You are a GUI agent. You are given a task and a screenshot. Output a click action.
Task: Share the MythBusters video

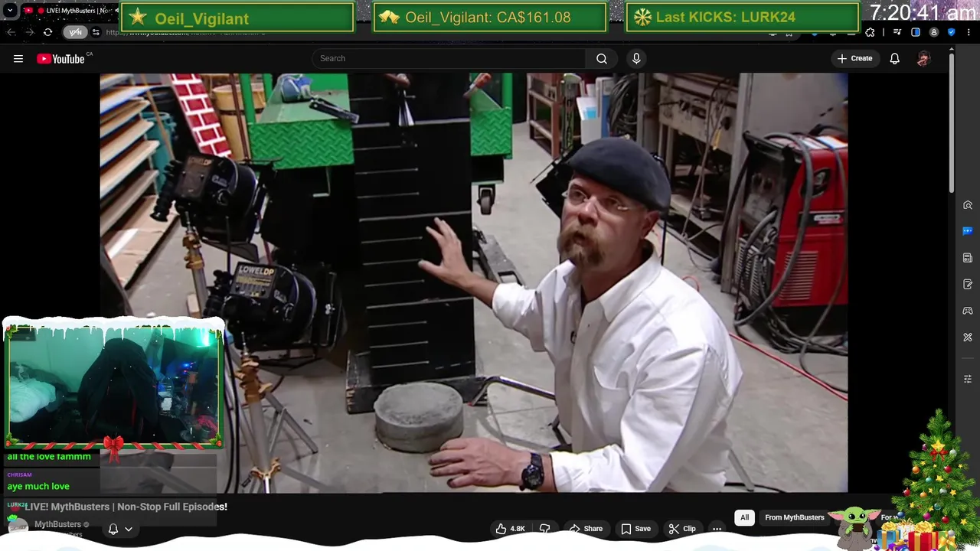(586, 528)
